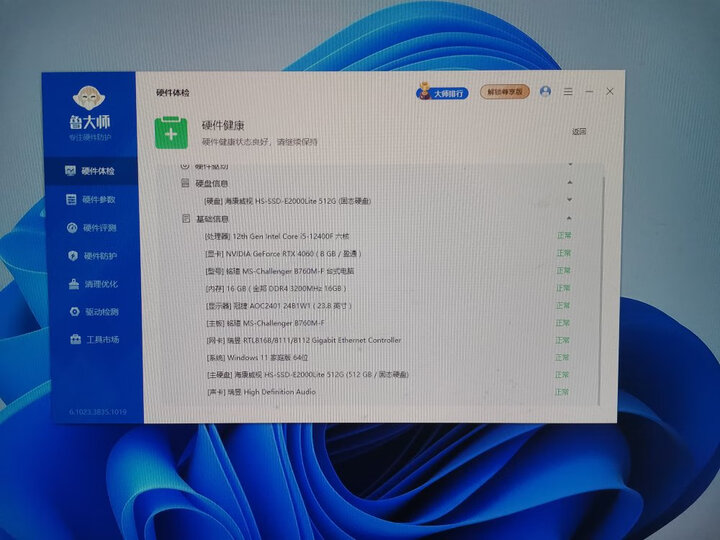720x540 pixels.
Task: Click the green 硬件健康 first-aid icon
Action: (171, 133)
